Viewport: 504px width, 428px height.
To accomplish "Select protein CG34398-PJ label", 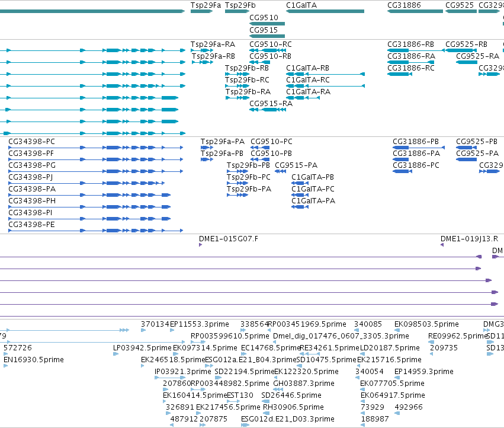I will (31, 177).
